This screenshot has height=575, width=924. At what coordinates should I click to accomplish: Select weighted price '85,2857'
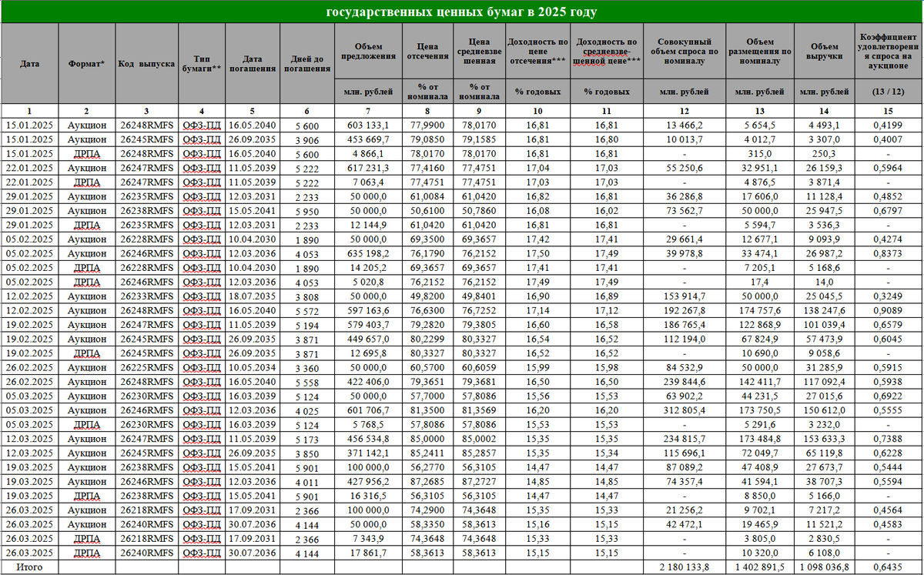480,453
